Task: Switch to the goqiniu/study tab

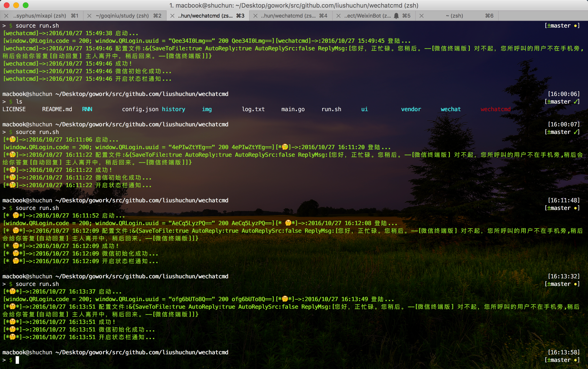Action: click(122, 16)
